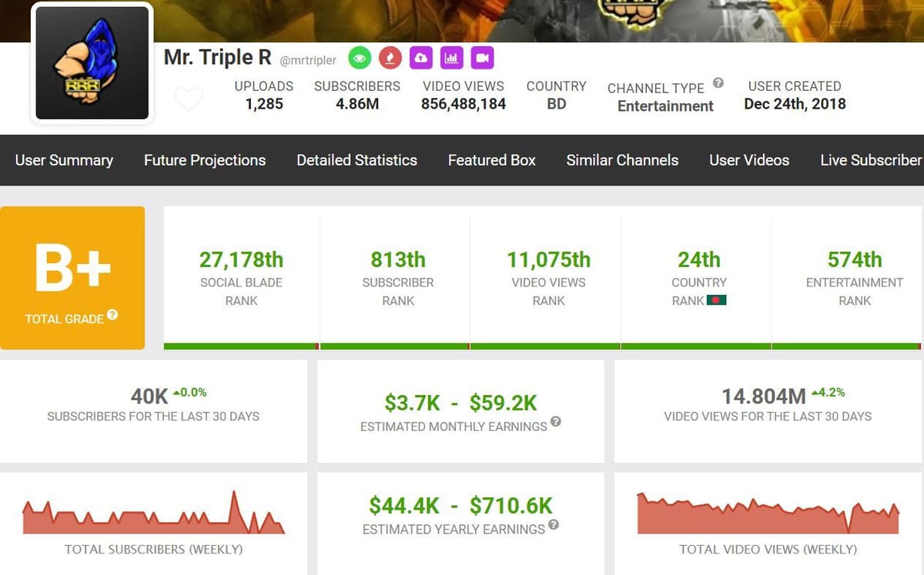Select the purple cloud channel icon
The height and width of the screenshot is (575, 924).
(420, 57)
